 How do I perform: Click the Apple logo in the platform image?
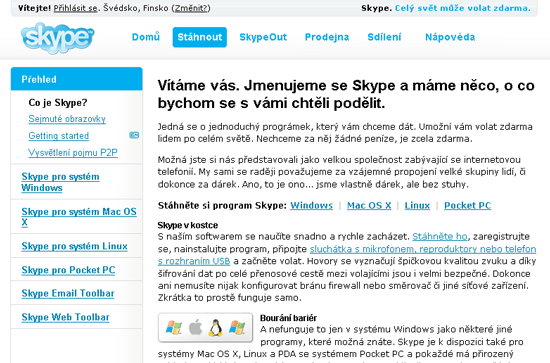click(x=195, y=328)
